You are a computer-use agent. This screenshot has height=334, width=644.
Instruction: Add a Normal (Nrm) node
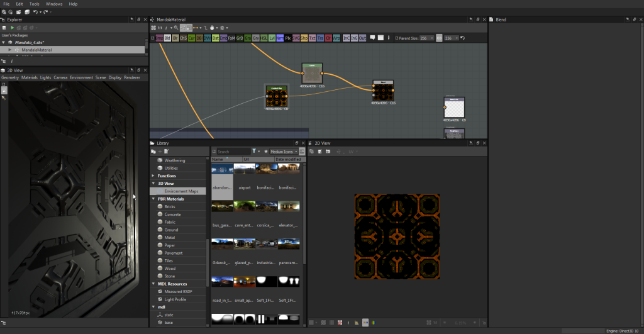pos(280,38)
